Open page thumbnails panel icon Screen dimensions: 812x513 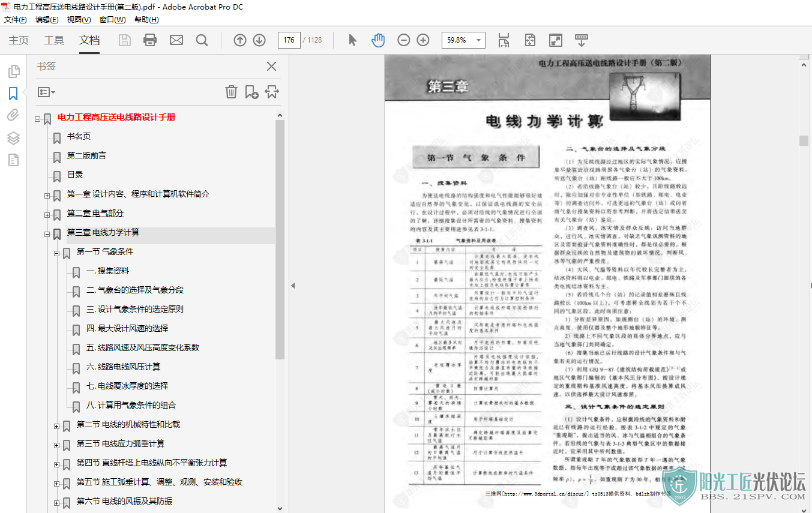click(x=13, y=72)
